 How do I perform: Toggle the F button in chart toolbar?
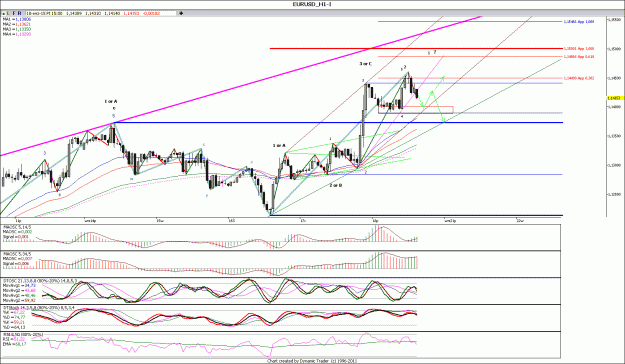tap(14, 14)
